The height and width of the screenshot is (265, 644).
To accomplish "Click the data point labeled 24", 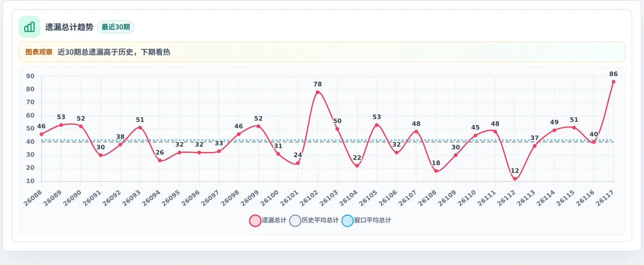I will point(298,163).
